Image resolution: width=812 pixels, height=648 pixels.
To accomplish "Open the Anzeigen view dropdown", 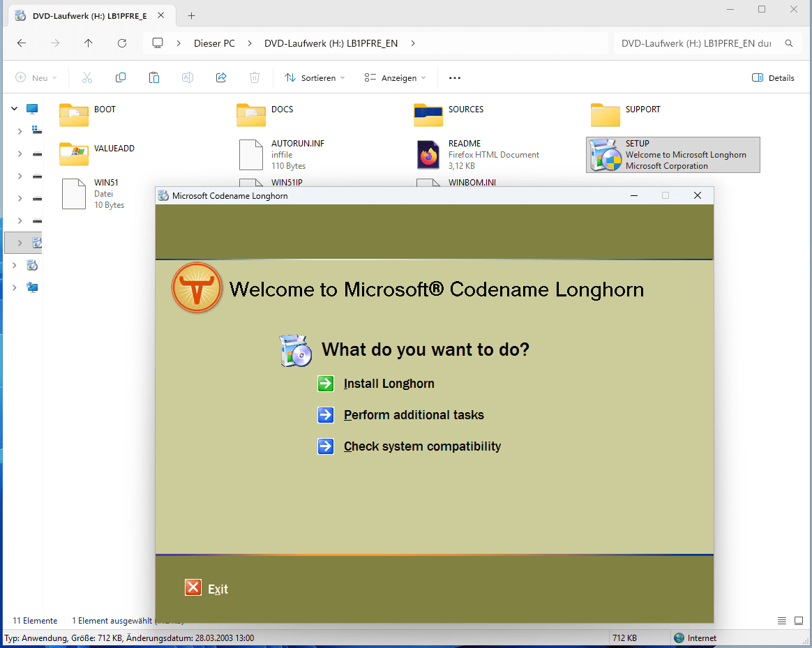I will tap(395, 77).
